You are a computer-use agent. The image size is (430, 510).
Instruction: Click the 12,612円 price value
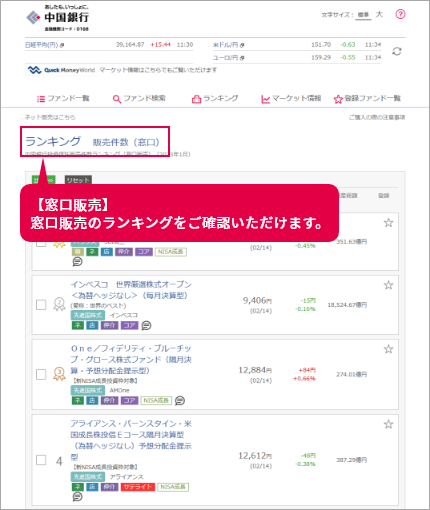[255, 456]
